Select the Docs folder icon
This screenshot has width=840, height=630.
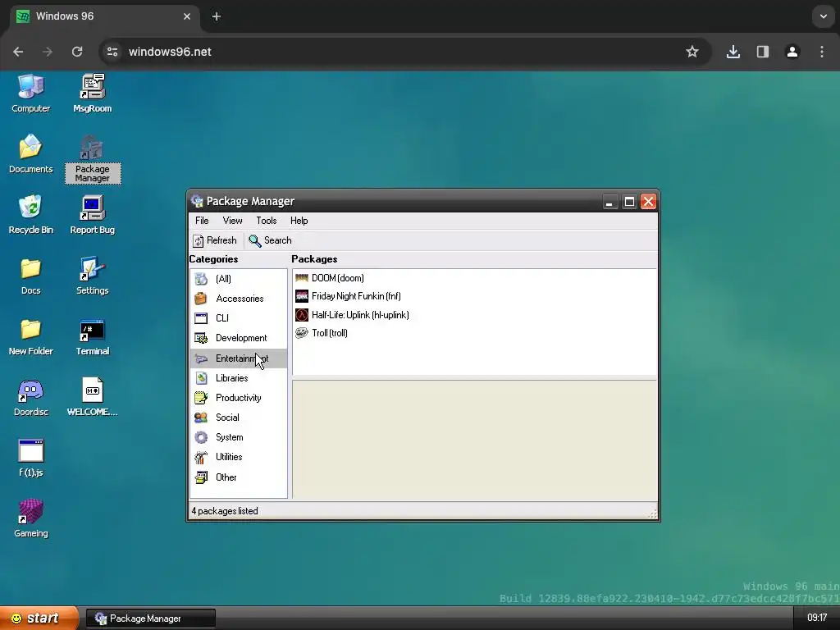30,276
